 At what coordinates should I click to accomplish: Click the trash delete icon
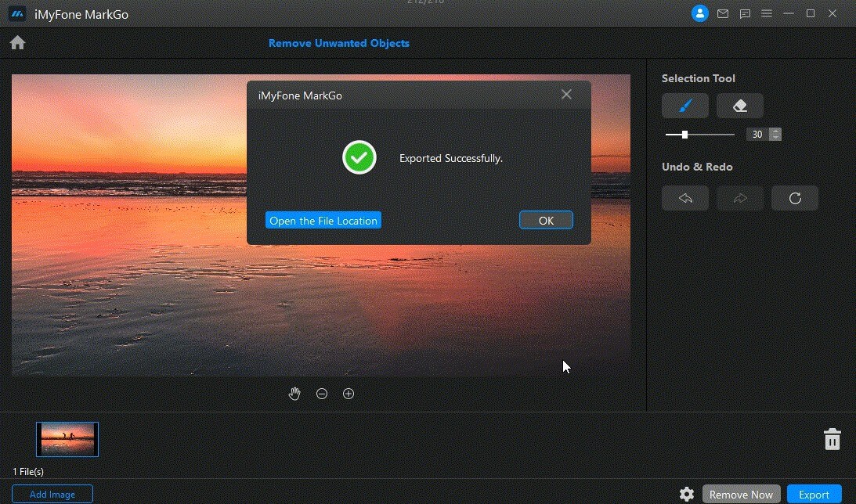coord(832,439)
